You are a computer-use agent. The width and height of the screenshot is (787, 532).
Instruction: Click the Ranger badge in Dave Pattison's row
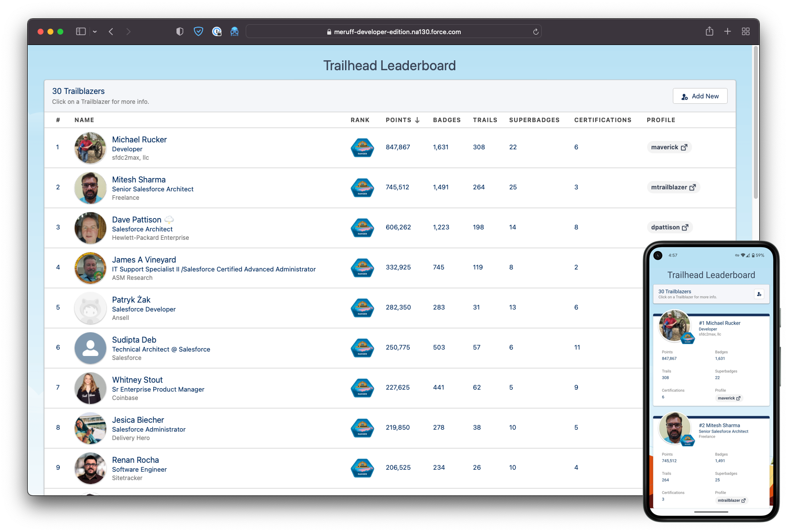click(x=362, y=228)
